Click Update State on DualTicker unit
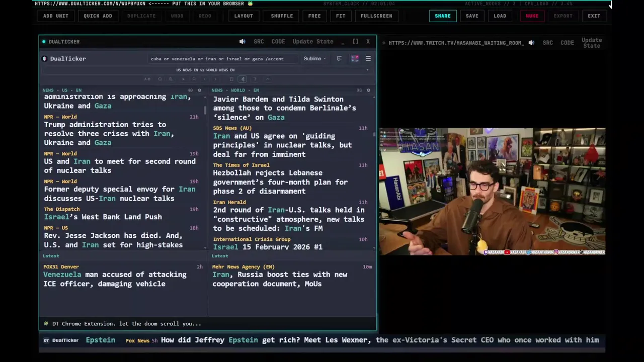The width and height of the screenshot is (644, 362). pyautogui.click(x=313, y=42)
